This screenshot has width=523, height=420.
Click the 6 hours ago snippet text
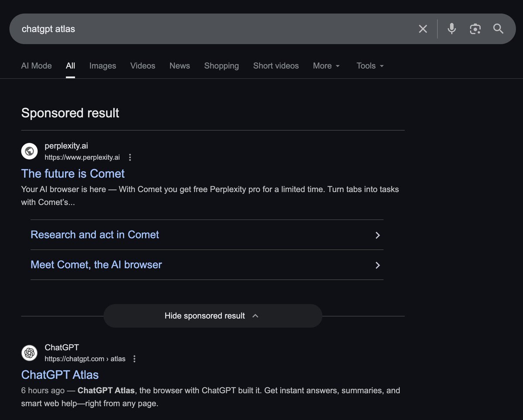(x=211, y=397)
